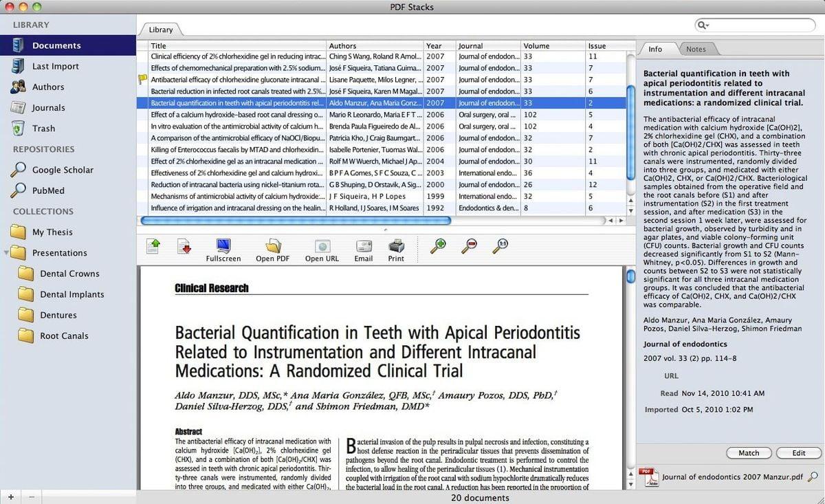This screenshot has width=825, height=504.
Task: Switch to the Info tab
Action: pyautogui.click(x=655, y=49)
